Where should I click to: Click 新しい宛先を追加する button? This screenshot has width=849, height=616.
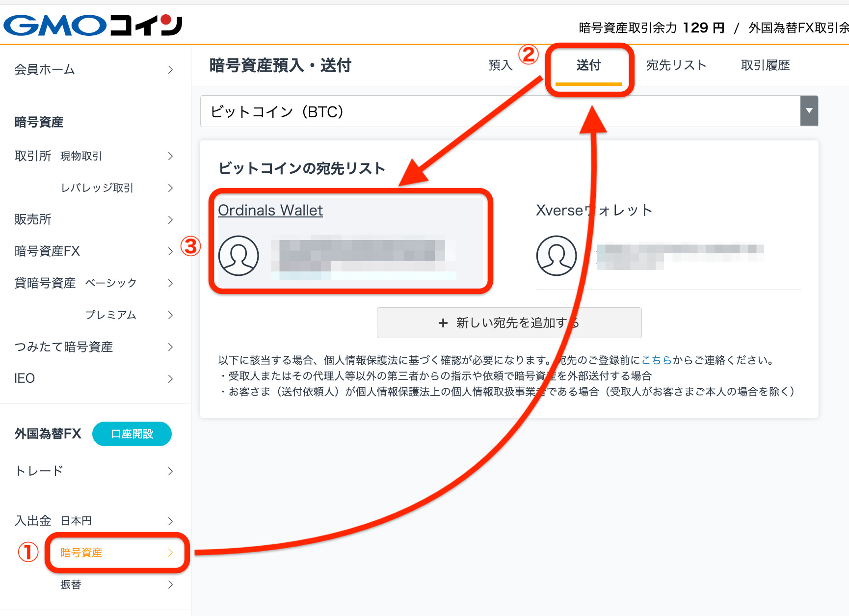tap(509, 322)
